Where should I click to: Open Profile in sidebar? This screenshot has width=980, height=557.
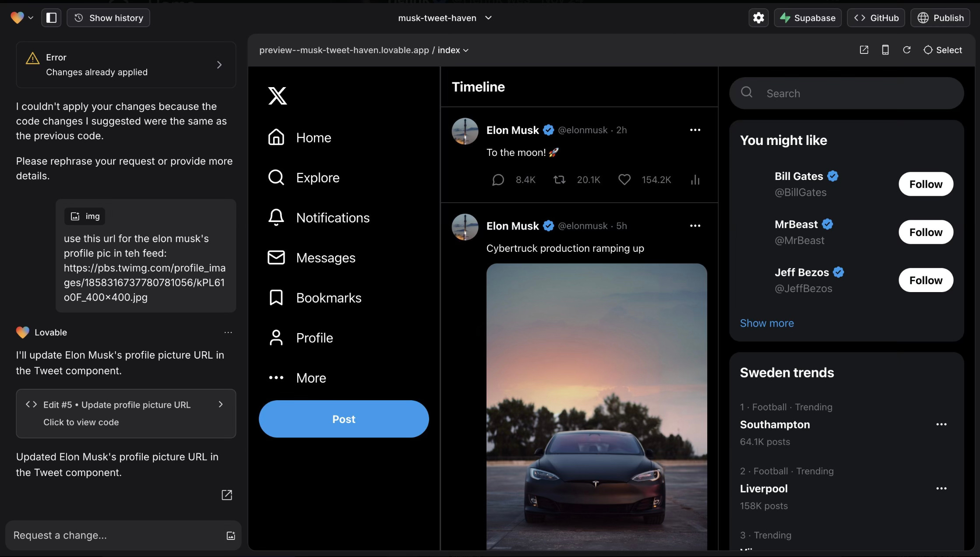(x=300, y=338)
